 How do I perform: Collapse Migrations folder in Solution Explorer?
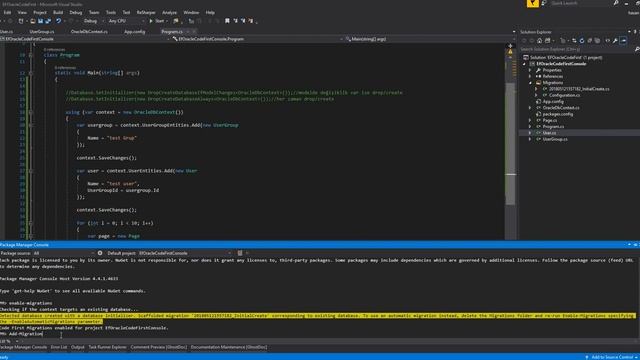pos(530,83)
